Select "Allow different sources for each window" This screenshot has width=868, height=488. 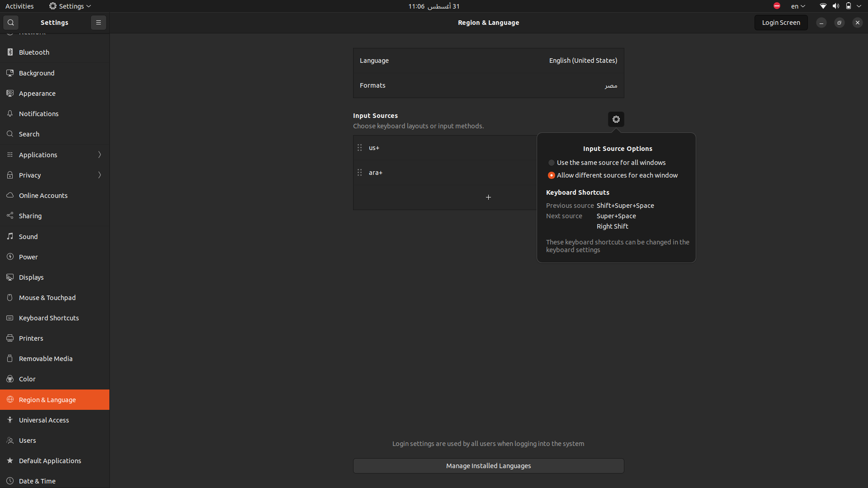tap(552, 175)
